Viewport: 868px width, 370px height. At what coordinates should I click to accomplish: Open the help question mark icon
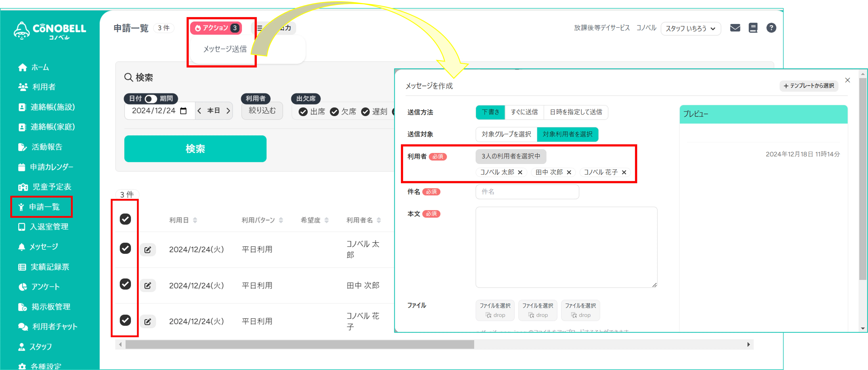point(771,28)
